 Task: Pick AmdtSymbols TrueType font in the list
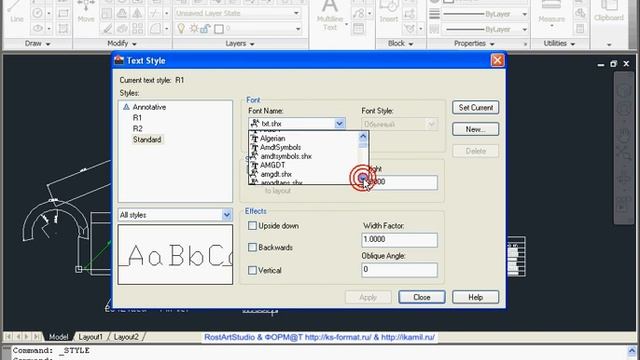click(x=280, y=147)
